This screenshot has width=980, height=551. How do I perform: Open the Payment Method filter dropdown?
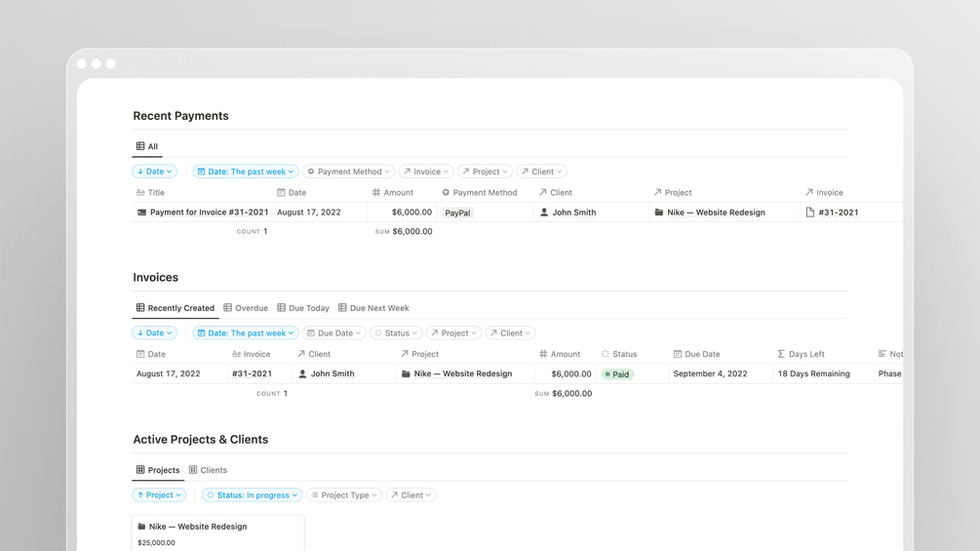click(x=348, y=172)
